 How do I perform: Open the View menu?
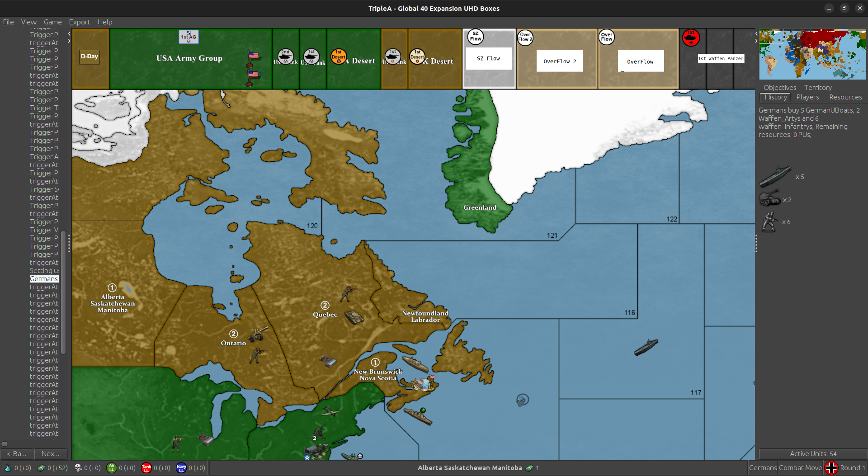[28, 22]
